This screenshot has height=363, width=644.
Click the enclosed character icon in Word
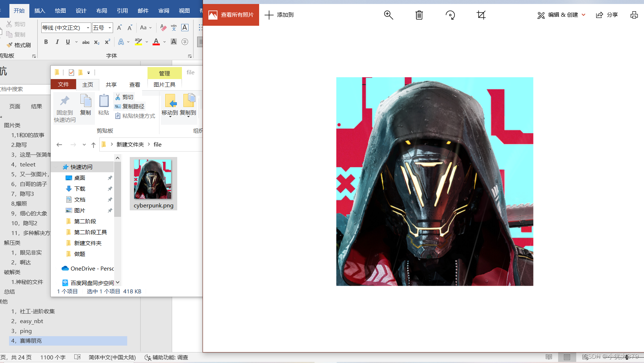pyautogui.click(x=185, y=42)
